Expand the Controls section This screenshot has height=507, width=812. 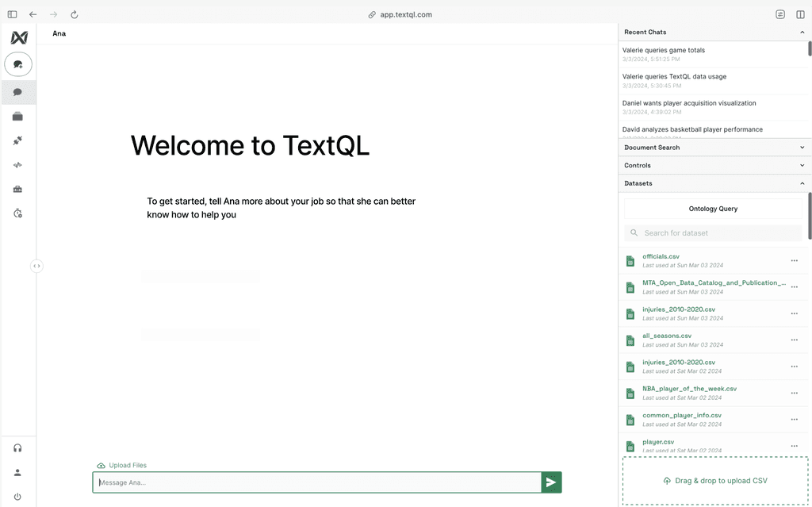click(802, 165)
